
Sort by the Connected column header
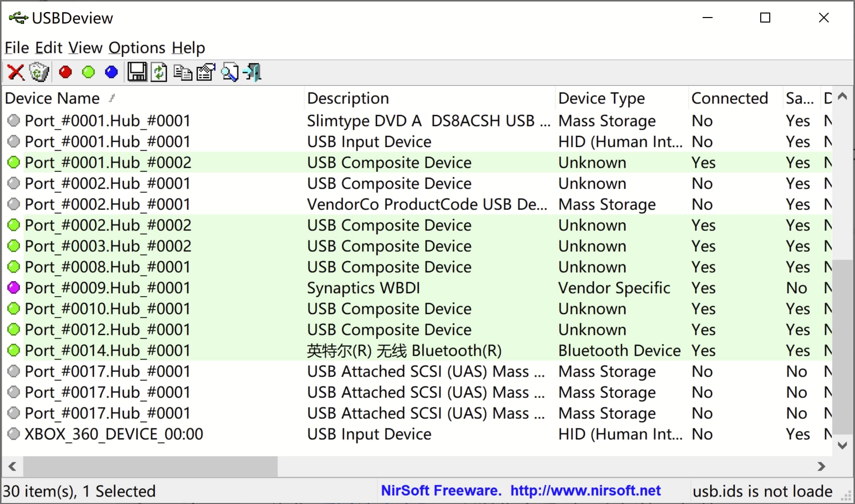pos(729,98)
